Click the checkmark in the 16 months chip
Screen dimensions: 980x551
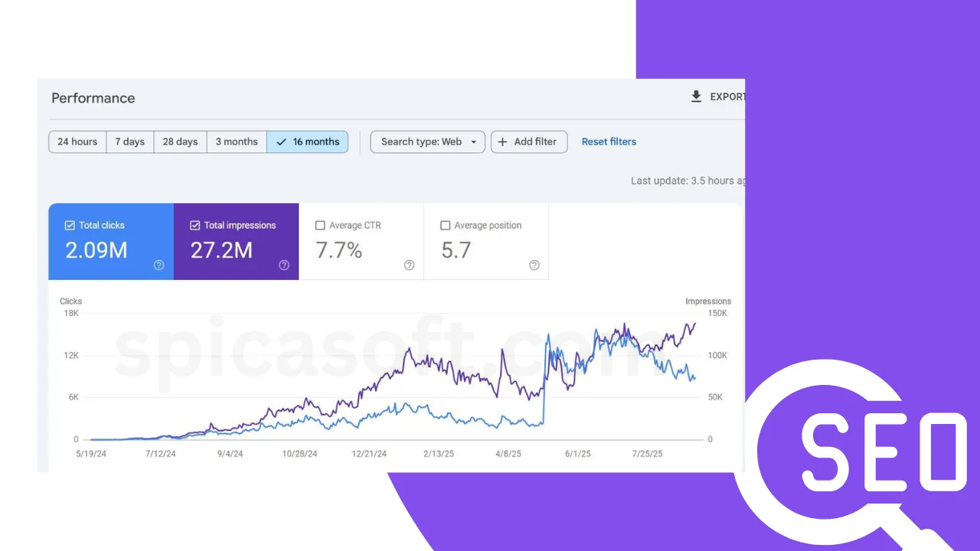coord(282,142)
